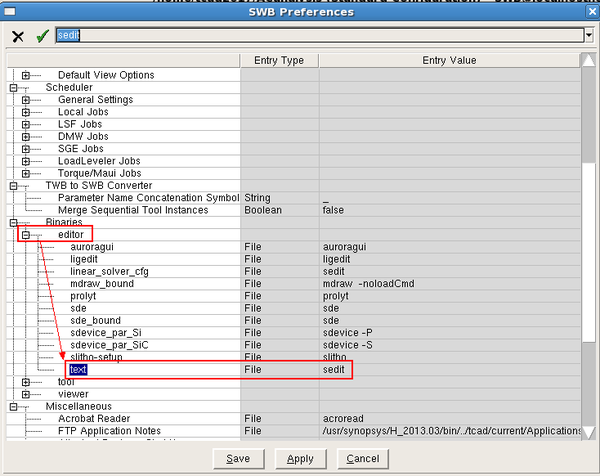The width and height of the screenshot is (600, 476).
Task: Cancel edit with the black X icon
Action: coord(18,37)
